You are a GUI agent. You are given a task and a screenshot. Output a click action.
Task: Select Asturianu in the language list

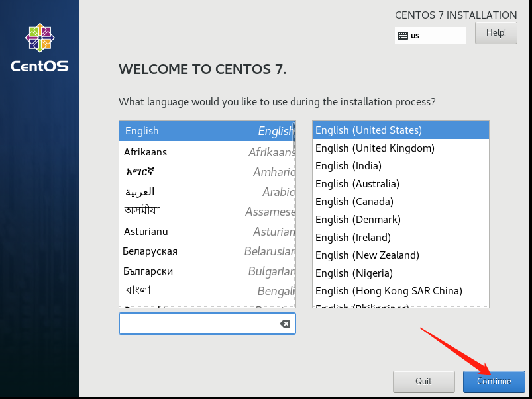[146, 231]
